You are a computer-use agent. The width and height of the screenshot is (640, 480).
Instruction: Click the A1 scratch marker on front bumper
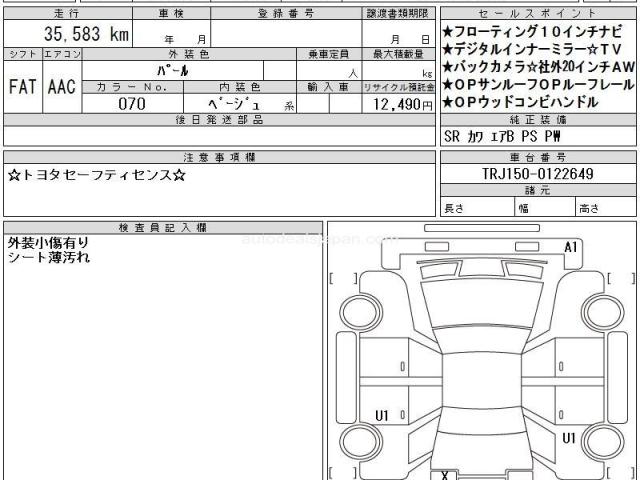pyautogui.click(x=571, y=247)
